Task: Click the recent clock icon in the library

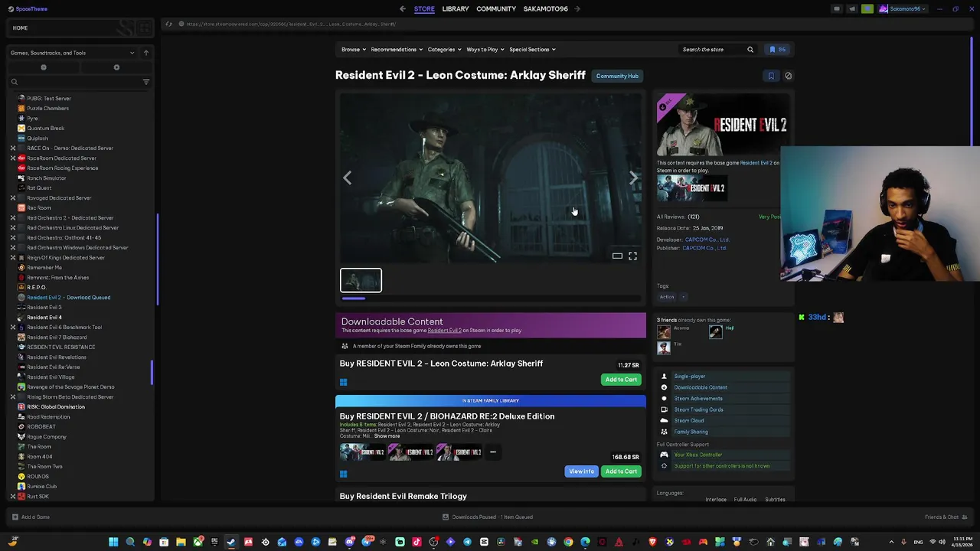Action: pyautogui.click(x=44, y=67)
